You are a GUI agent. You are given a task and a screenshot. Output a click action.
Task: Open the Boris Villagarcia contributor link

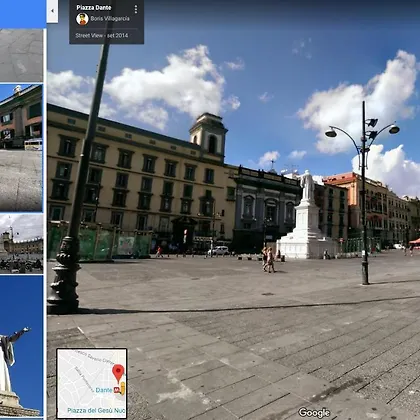[110, 19]
